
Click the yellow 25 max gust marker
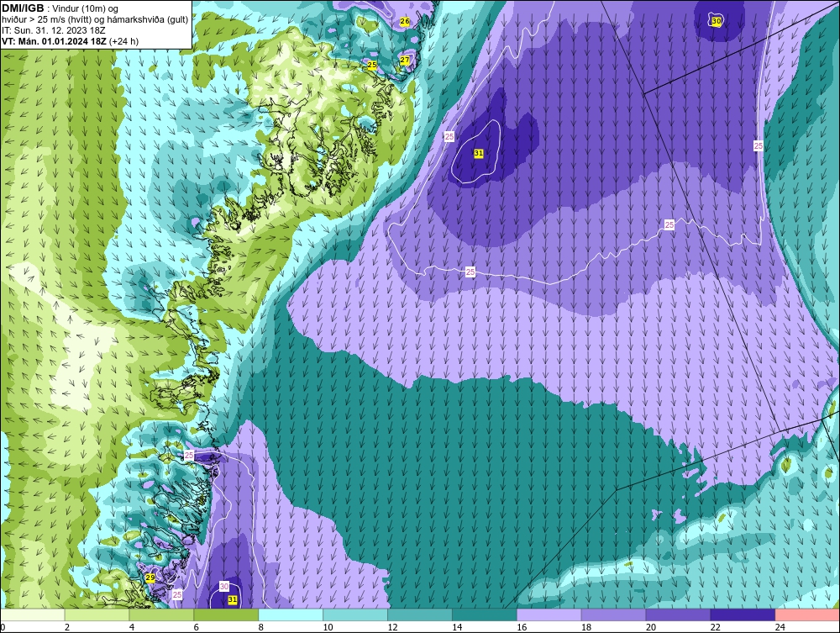[x=372, y=65]
